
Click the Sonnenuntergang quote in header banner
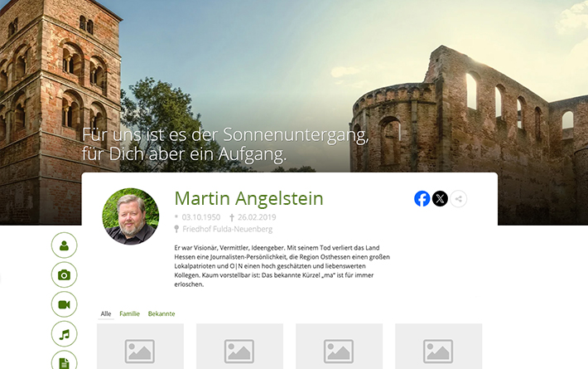coord(225,144)
